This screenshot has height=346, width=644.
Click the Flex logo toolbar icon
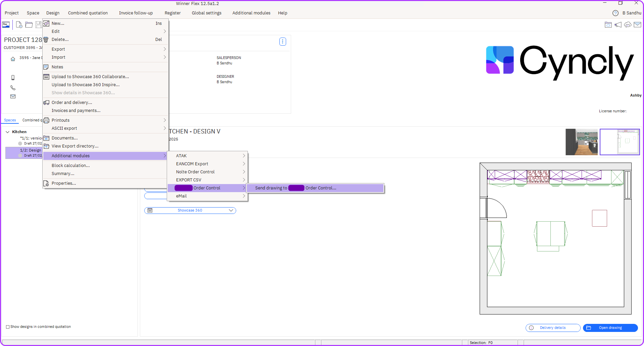point(6,25)
